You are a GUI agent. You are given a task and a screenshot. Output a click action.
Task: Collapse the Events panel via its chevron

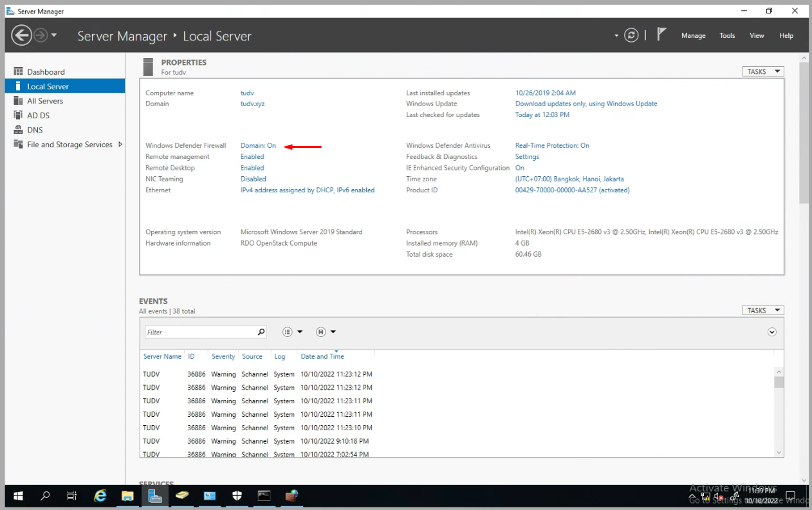pos(771,331)
